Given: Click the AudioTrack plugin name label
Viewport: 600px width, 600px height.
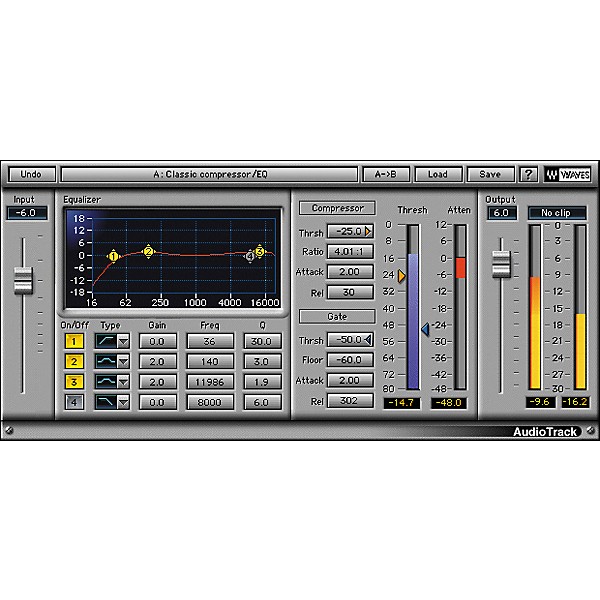Looking at the screenshot, I should coord(545,432).
